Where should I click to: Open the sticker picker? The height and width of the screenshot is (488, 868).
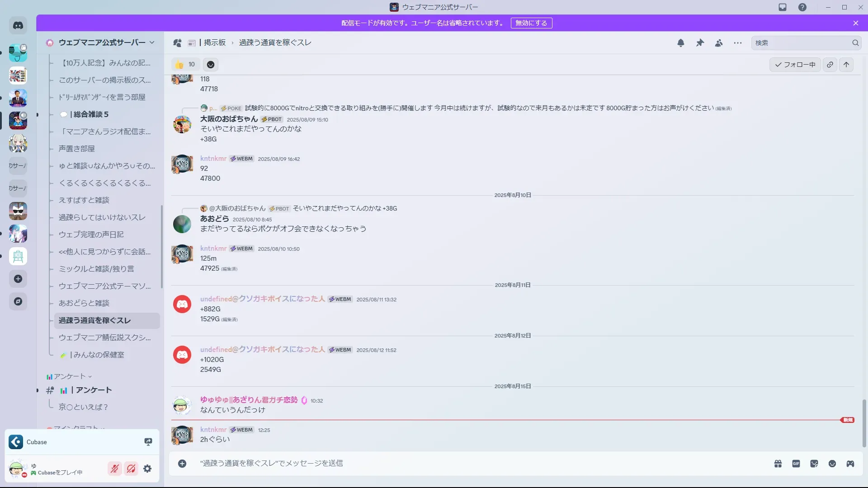click(814, 464)
